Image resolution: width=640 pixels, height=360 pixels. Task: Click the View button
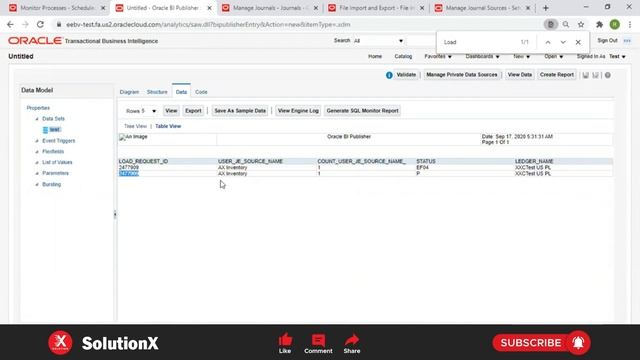(171, 111)
